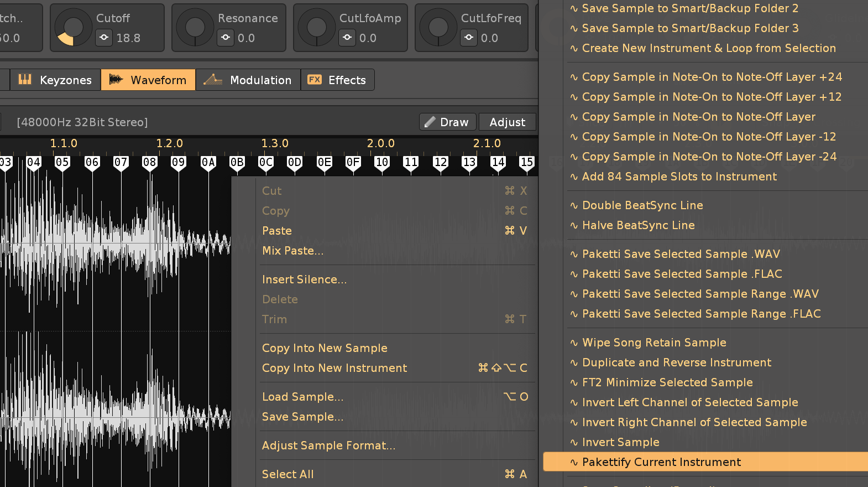Screen dimensions: 868x487
Task: Open Adjust Sample Format dialog
Action: click(328, 445)
